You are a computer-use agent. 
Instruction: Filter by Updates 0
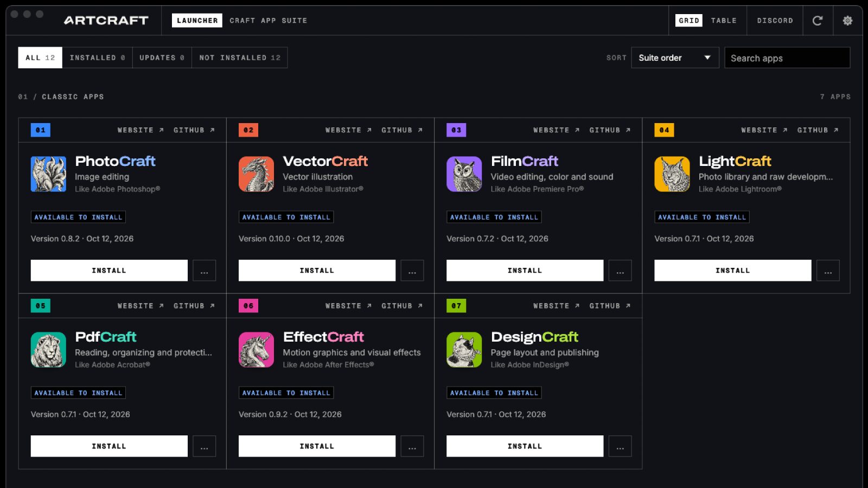tap(162, 57)
